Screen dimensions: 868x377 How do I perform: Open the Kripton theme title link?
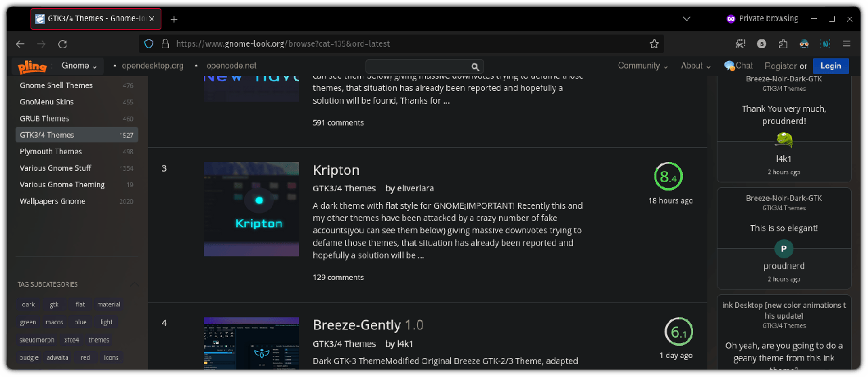click(336, 170)
